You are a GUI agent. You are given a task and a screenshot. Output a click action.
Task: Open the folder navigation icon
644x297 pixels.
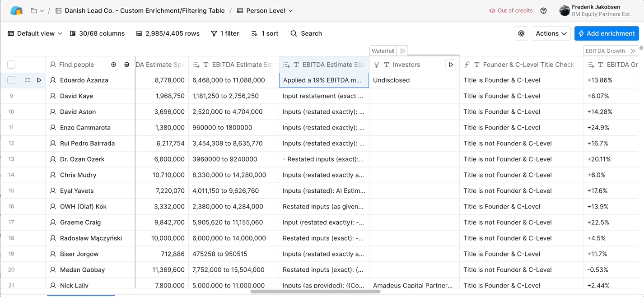click(34, 10)
